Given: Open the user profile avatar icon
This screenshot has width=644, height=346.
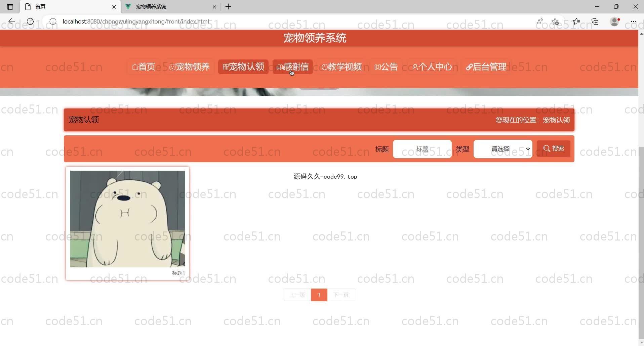Looking at the screenshot, I should point(615,21).
